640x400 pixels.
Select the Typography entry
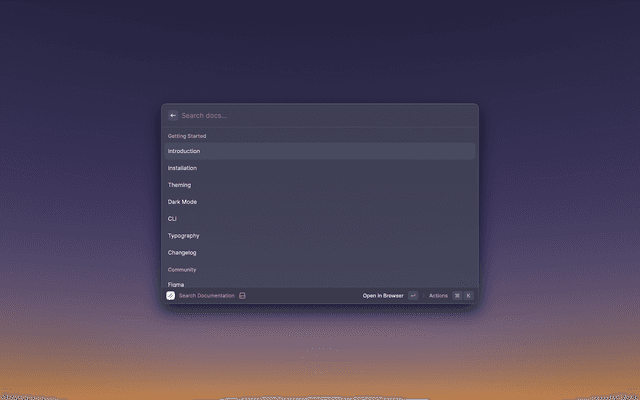coord(183,235)
